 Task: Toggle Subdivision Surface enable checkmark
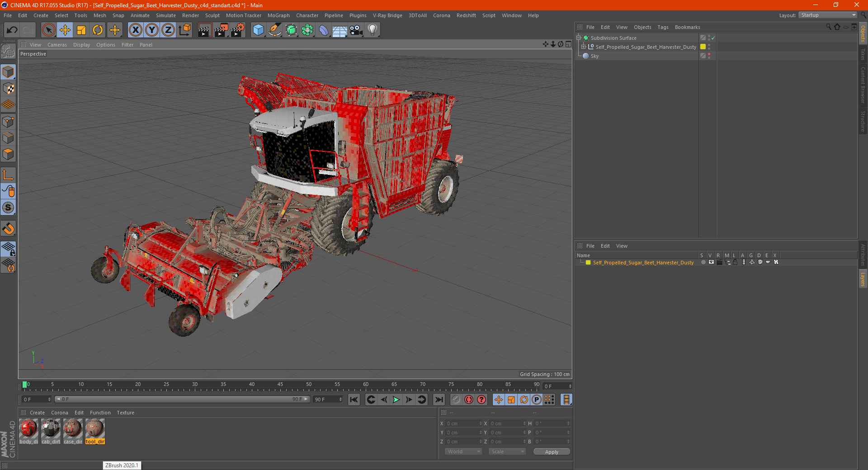tap(713, 38)
